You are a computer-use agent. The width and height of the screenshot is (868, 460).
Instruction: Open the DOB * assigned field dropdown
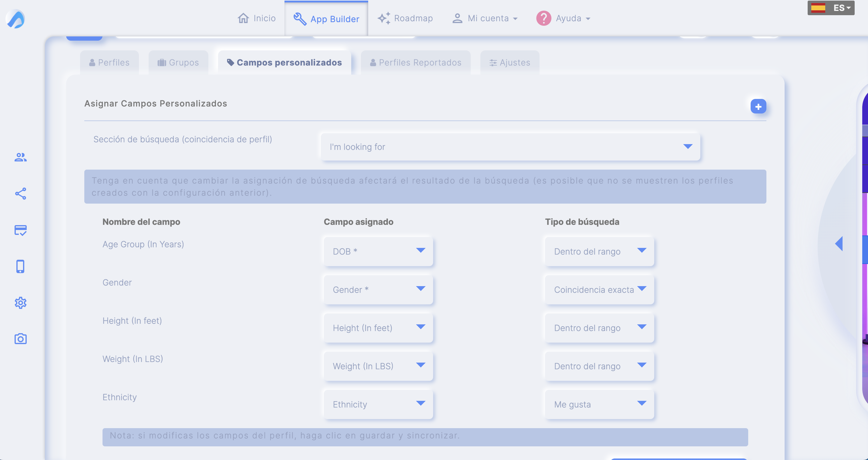pos(378,252)
